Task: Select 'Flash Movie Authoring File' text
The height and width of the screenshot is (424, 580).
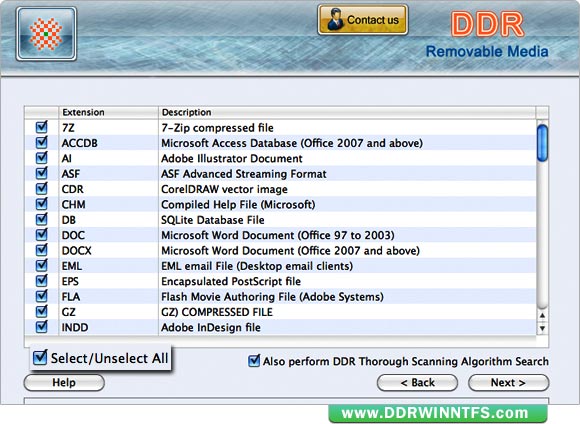Action: 272,297
